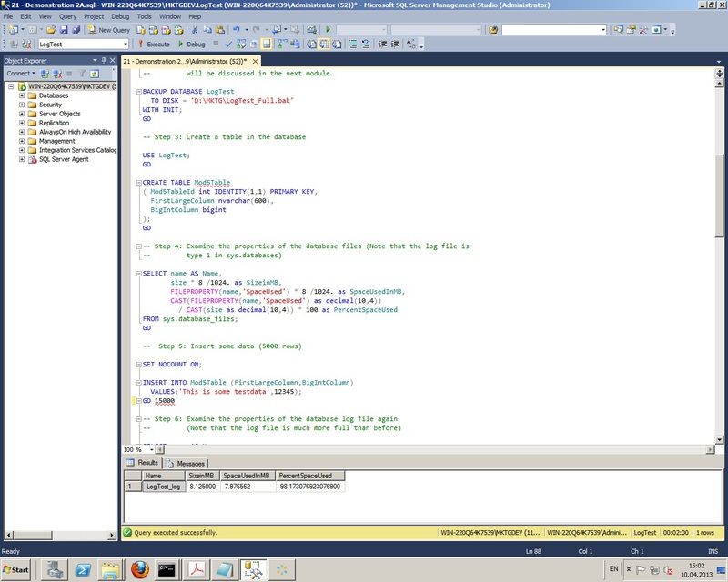Open the Query menu
728x582 pixels.
click(68, 16)
